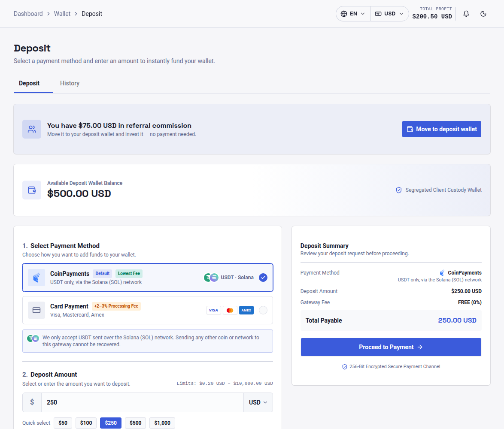Image resolution: width=504 pixels, height=429 pixels.
Task: Click the Limits $0.20 USD – $10,000.00 text
Action: [225, 384]
